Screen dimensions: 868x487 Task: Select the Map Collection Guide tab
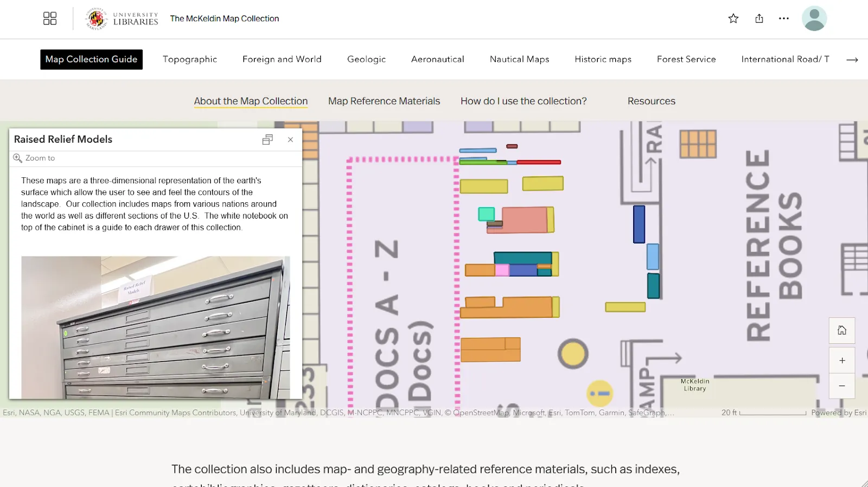tap(91, 59)
